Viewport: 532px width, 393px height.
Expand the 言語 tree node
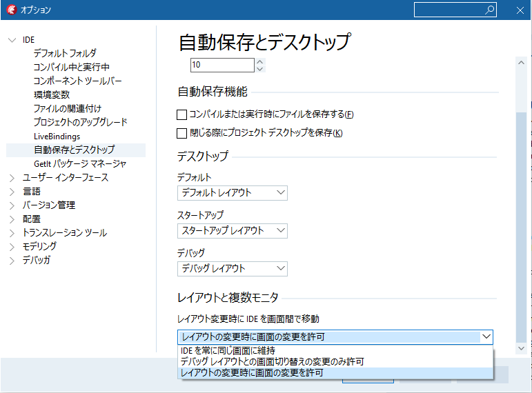pyautogui.click(x=12, y=192)
